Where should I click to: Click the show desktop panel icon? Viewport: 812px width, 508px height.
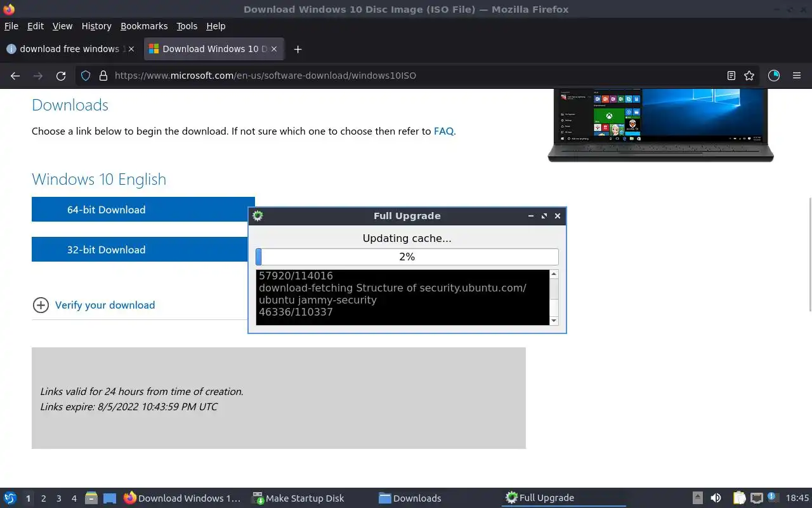[110, 498]
